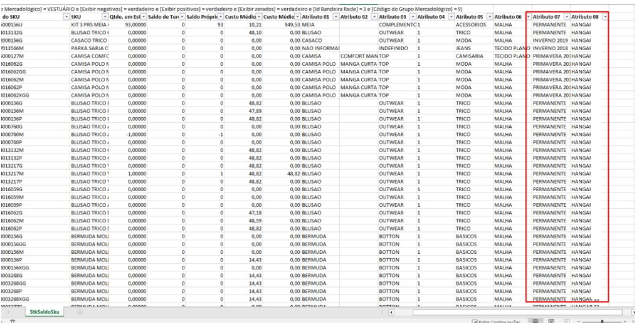
Task: Open Atributo 05 filter dropdown
Action: pos(490,17)
